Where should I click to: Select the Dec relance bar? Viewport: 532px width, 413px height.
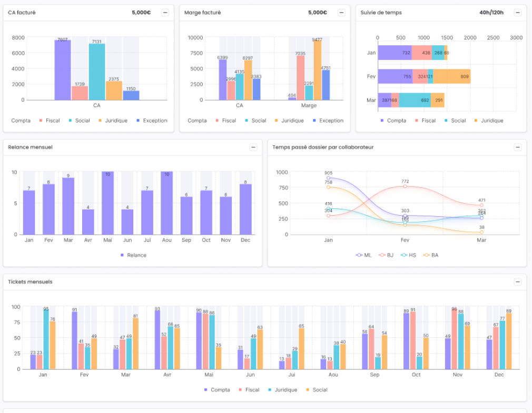coord(245,209)
